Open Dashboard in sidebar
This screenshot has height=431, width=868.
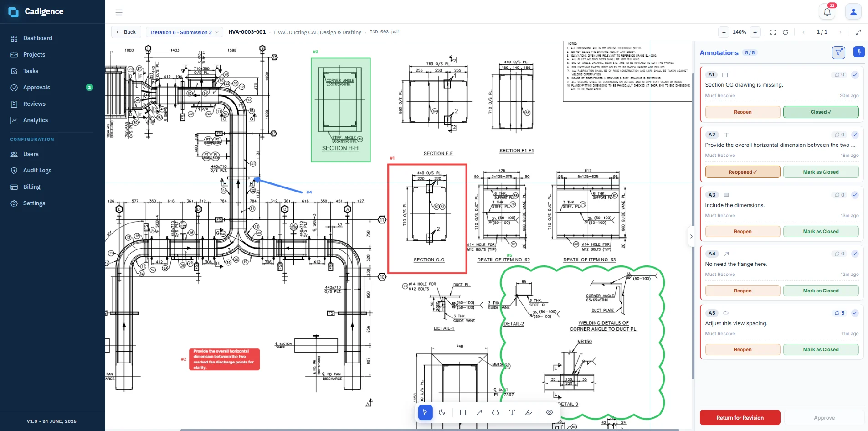pos(52,38)
